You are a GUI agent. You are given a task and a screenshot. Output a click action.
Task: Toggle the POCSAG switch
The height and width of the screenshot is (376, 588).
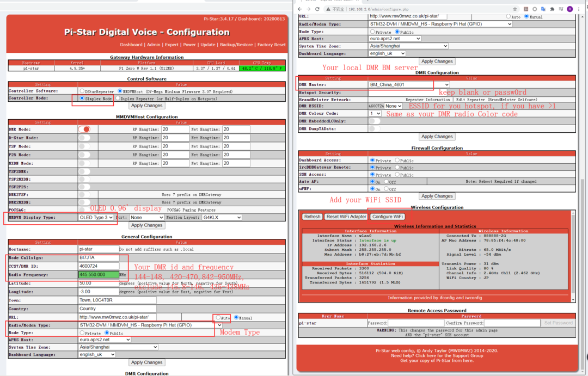(x=84, y=209)
